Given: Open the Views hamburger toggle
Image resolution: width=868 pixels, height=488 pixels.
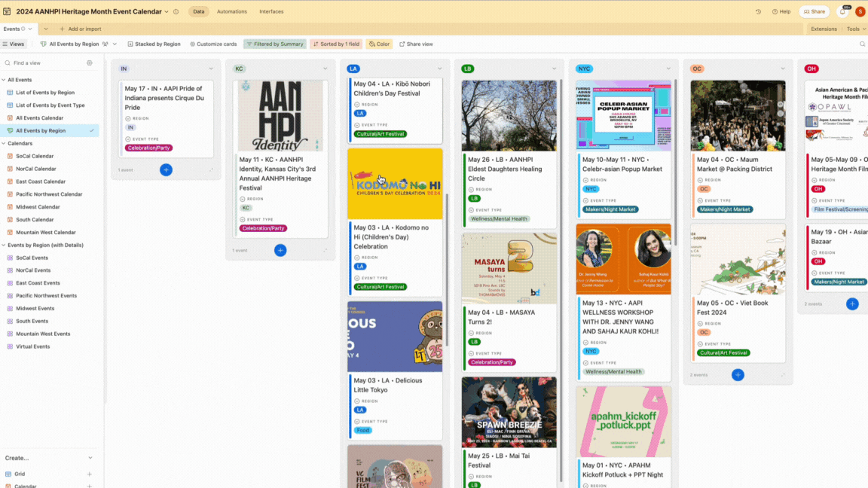Looking at the screenshot, I should tap(14, 44).
